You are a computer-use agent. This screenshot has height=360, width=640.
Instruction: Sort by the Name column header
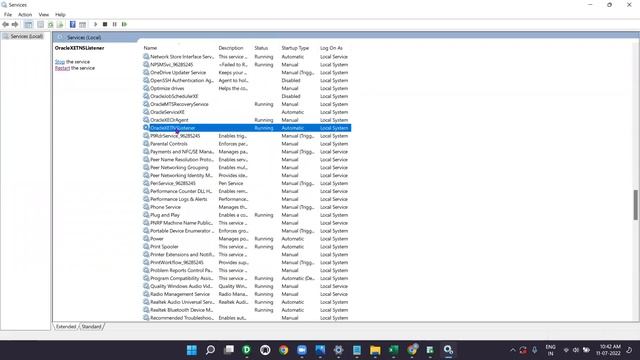[150, 48]
